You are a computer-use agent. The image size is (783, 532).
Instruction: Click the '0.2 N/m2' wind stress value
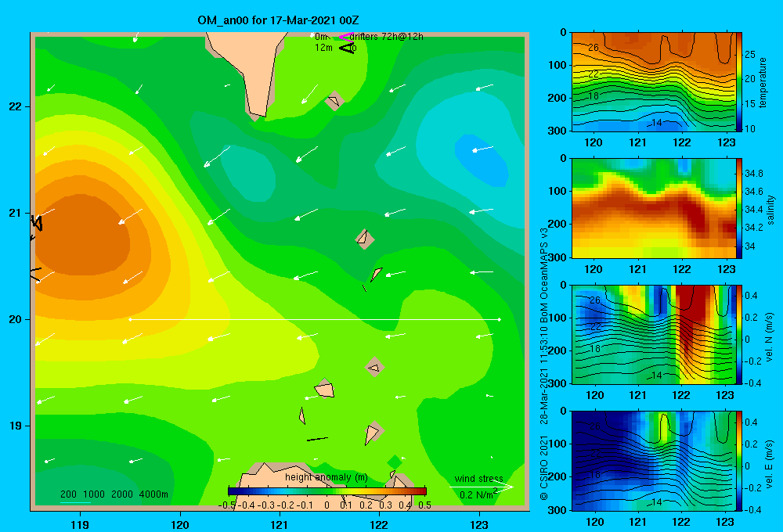(478, 494)
